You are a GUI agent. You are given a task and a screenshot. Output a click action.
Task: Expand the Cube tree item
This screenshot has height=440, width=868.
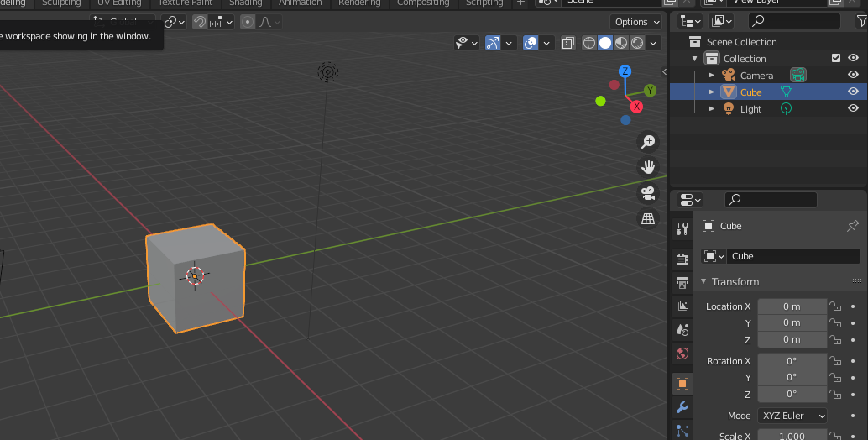712,92
